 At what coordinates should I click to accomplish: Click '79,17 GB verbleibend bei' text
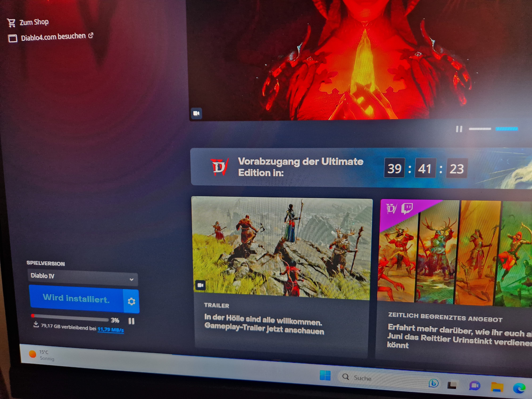pos(68,327)
